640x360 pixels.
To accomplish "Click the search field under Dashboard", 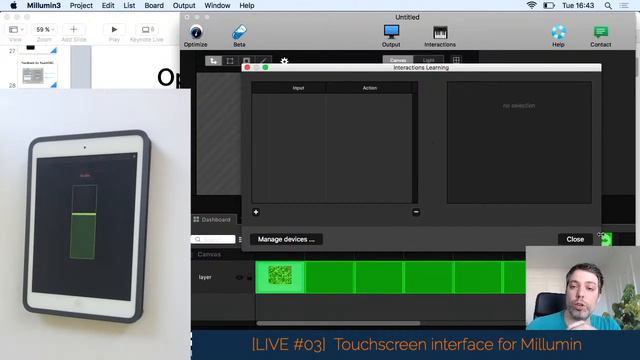I will coord(213,239).
